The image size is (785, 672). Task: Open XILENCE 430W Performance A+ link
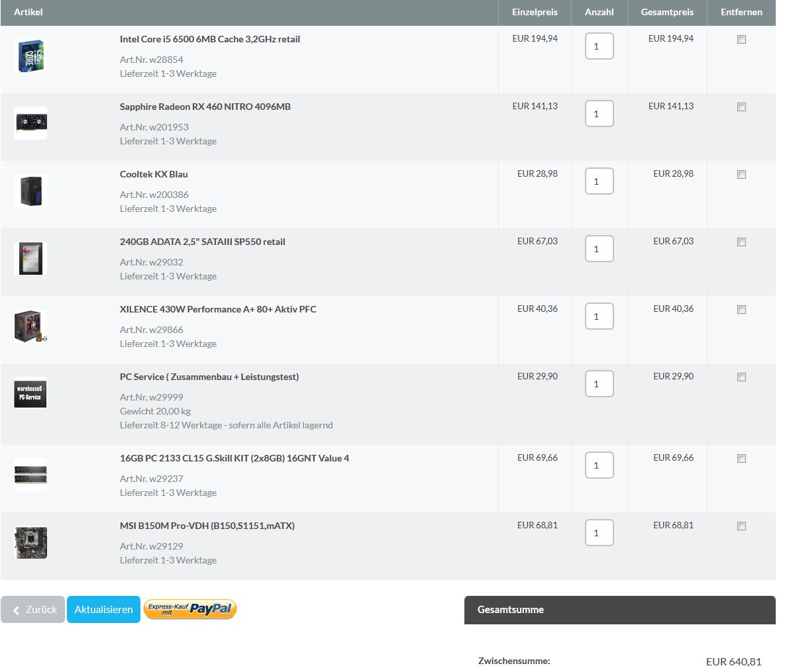click(218, 309)
